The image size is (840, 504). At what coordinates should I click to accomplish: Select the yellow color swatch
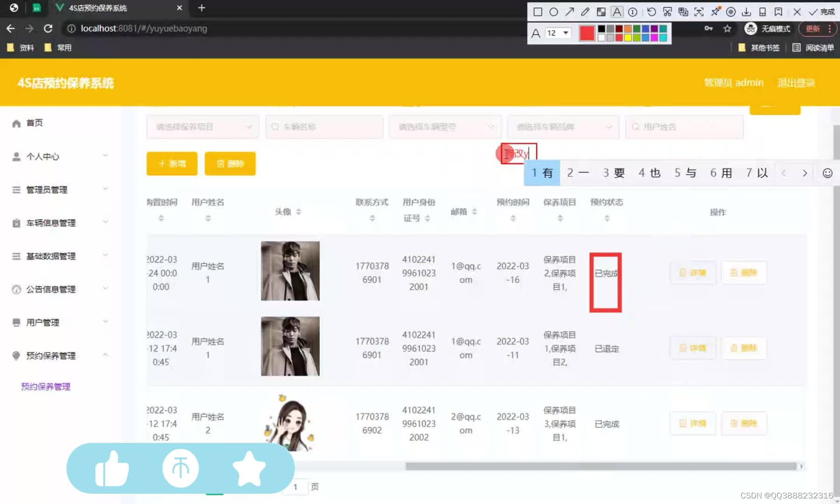point(628,37)
